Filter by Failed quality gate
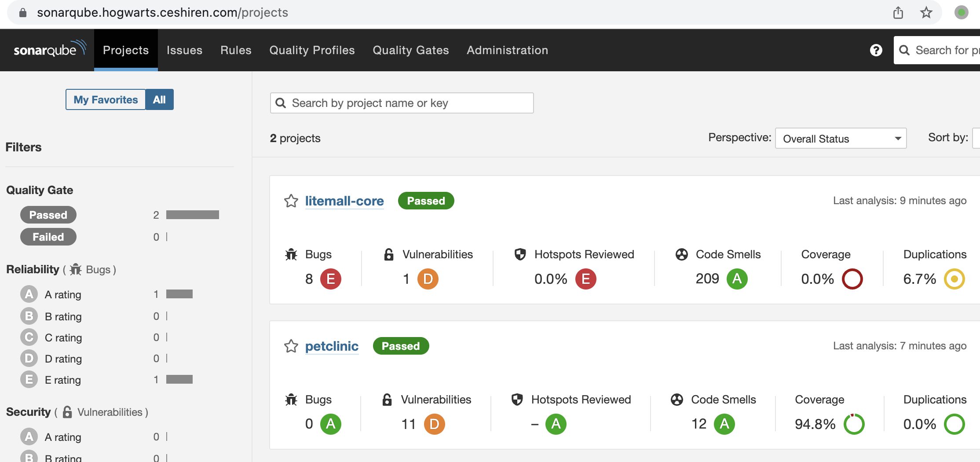 tap(48, 237)
